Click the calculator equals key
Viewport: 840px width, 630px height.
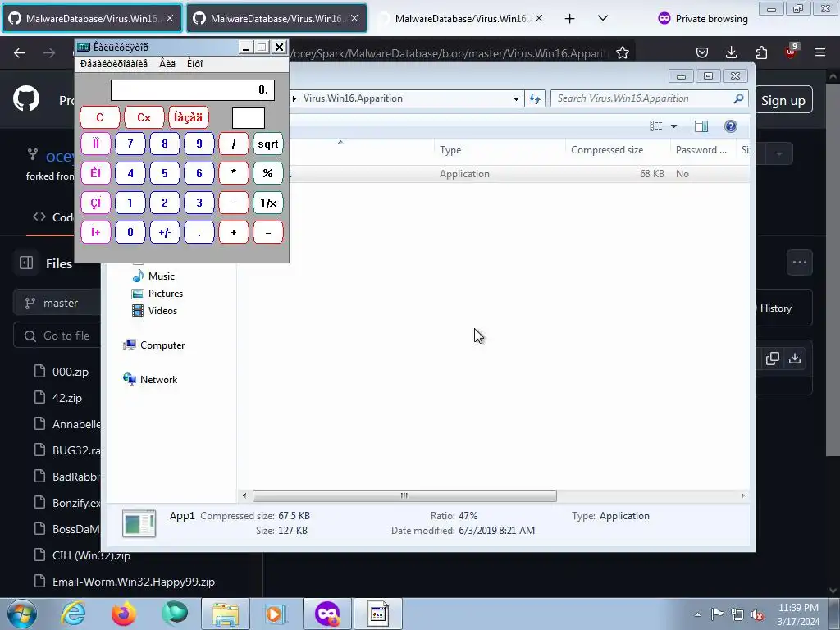pos(268,232)
